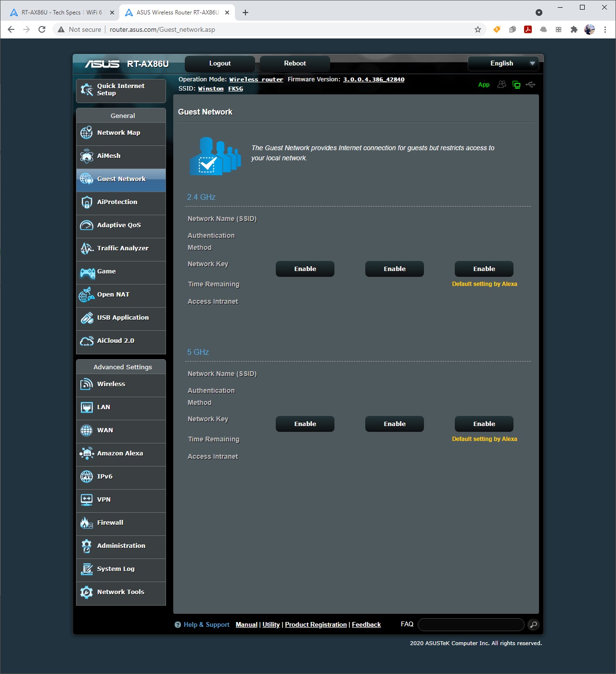The image size is (616, 674).
Task: Open the tab search dropdown arrow
Action: click(539, 13)
